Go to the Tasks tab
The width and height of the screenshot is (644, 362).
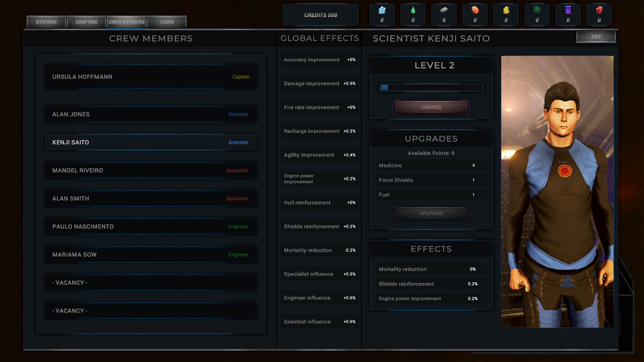coord(167,22)
